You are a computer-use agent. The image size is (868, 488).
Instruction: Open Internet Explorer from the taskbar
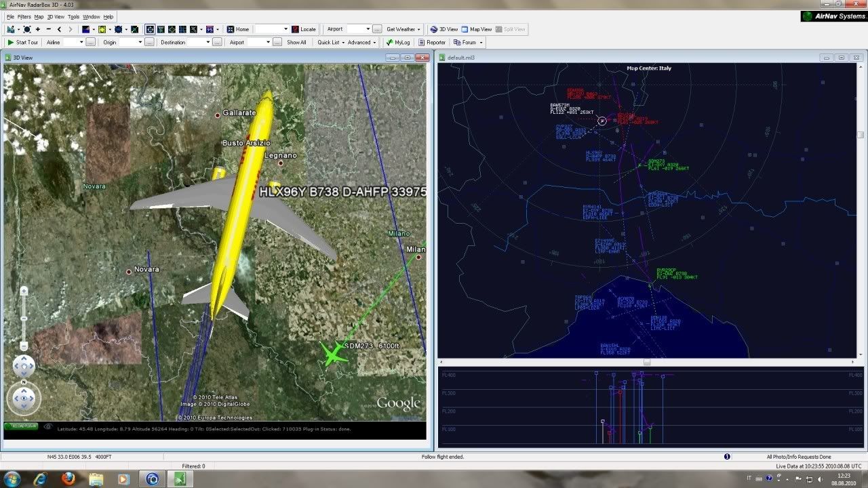[x=39, y=479]
